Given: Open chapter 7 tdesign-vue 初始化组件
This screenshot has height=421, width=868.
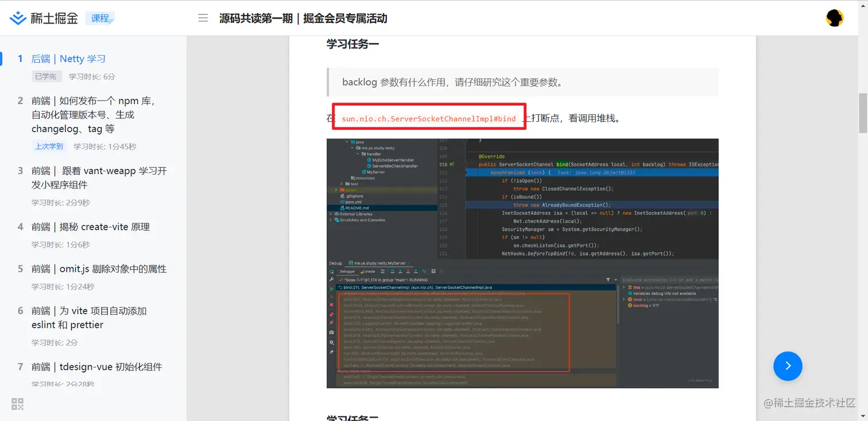Looking at the screenshot, I should [96, 366].
